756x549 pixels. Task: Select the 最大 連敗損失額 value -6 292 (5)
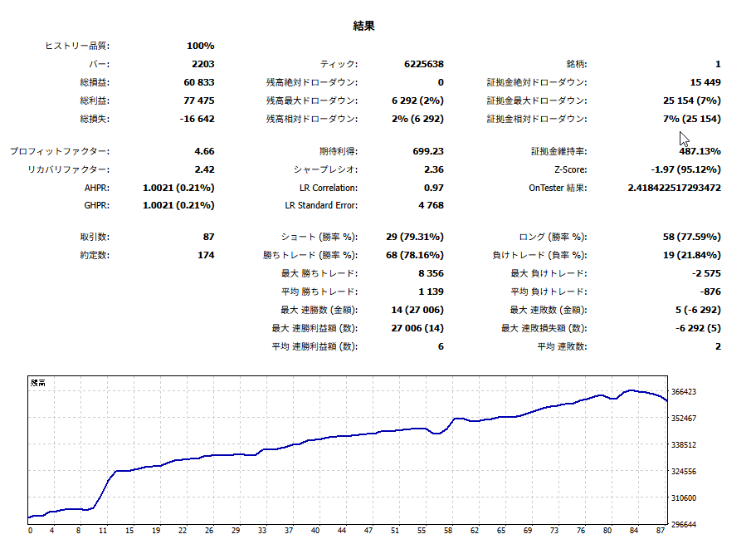click(698, 329)
